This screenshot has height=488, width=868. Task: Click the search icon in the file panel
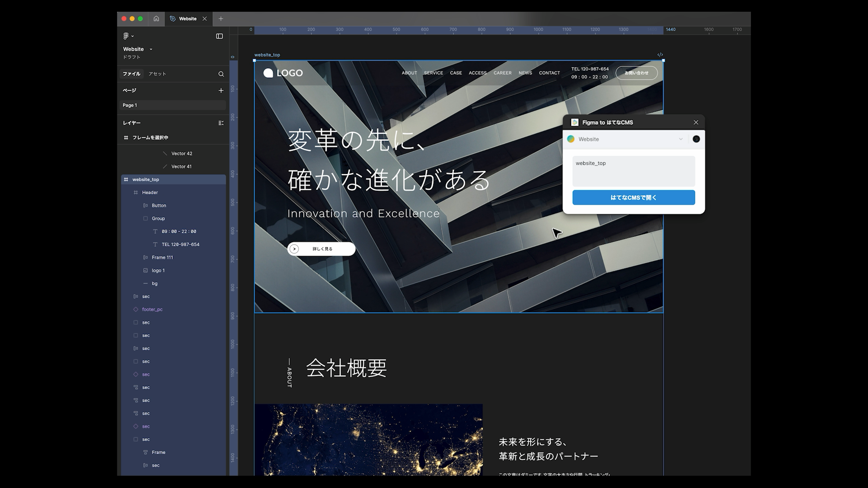(221, 74)
